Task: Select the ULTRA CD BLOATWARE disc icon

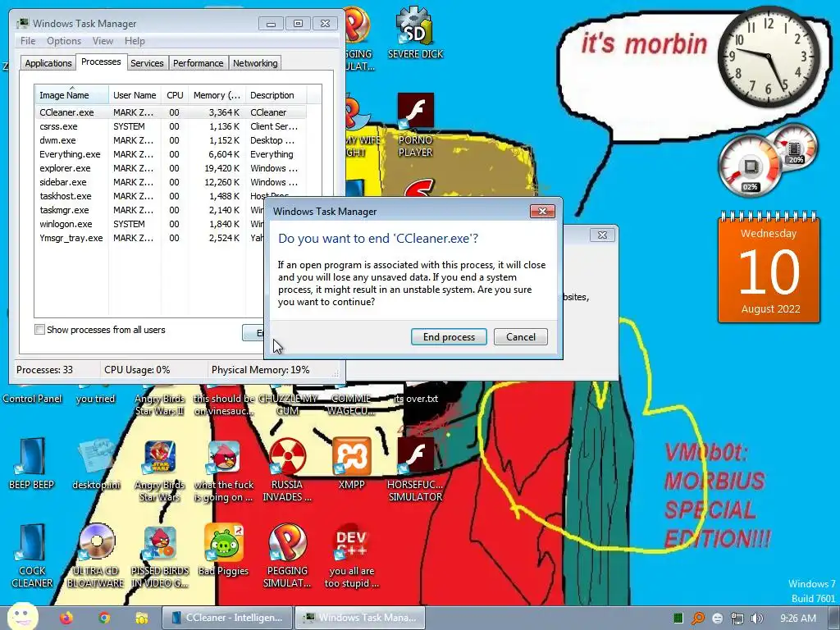Action: point(95,556)
